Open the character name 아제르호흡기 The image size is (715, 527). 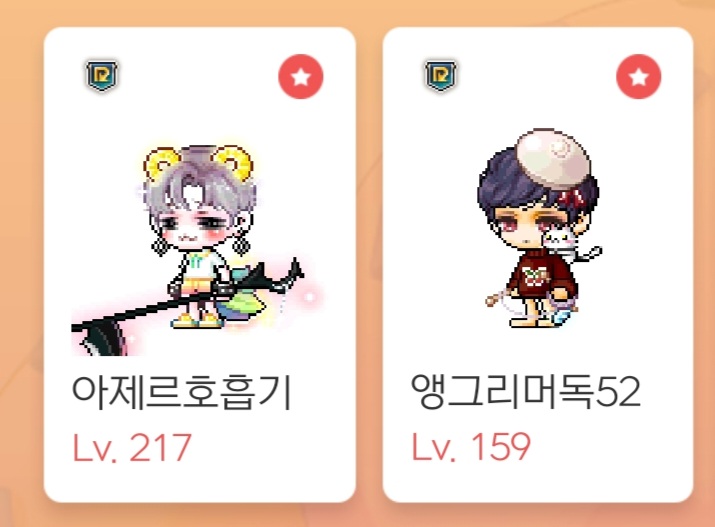pos(181,392)
